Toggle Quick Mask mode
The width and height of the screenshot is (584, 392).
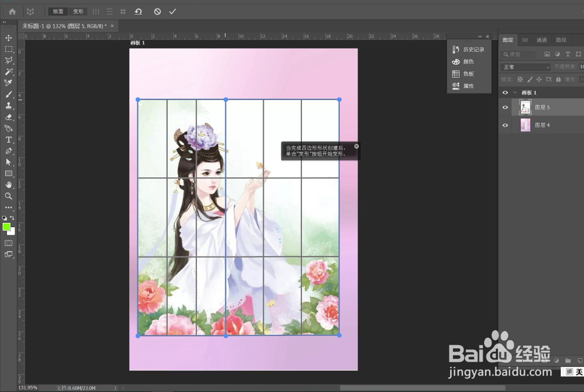coord(9,243)
